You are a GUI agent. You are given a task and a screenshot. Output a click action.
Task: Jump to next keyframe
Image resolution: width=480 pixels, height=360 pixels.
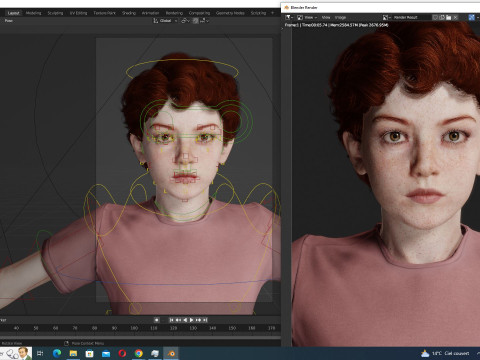(198, 320)
